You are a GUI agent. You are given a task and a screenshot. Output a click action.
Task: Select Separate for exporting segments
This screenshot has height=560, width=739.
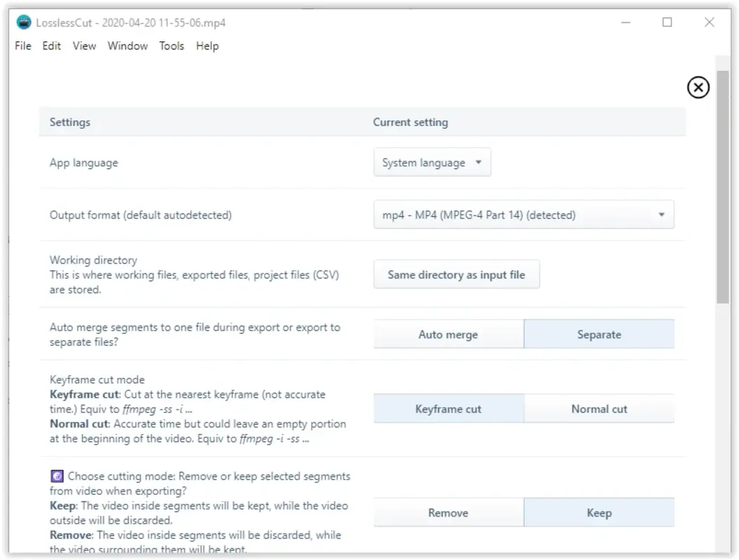pos(599,334)
